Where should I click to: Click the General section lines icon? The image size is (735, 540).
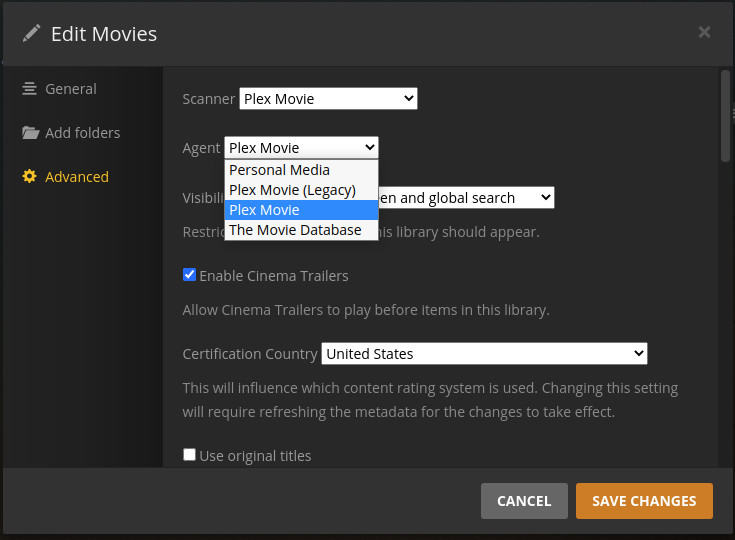pyautogui.click(x=30, y=89)
